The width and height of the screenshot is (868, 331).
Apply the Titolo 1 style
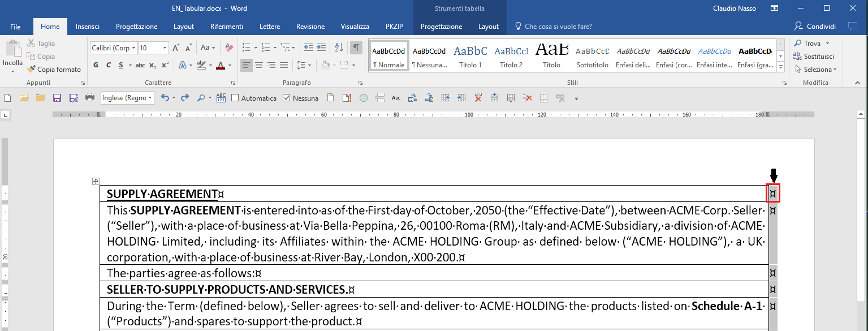coord(470,55)
